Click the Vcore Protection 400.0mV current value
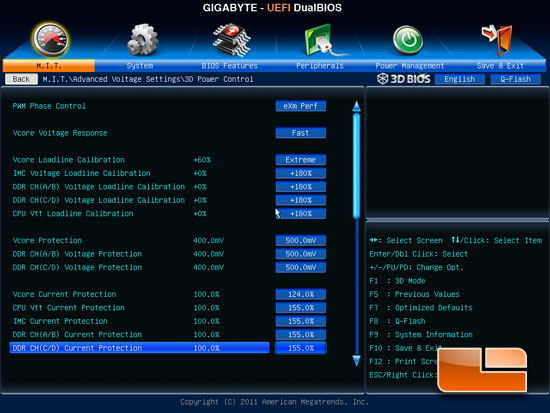The image size is (550, 413). (x=208, y=240)
